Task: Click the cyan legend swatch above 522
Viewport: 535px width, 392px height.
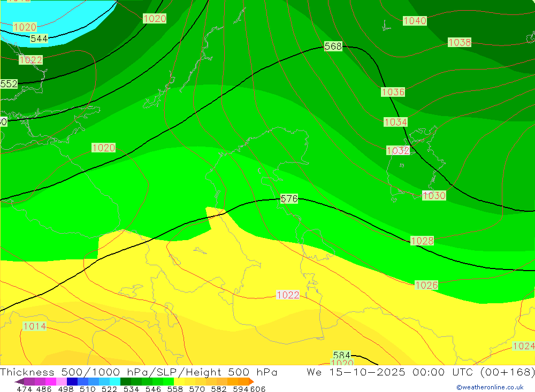Action: [115, 381]
